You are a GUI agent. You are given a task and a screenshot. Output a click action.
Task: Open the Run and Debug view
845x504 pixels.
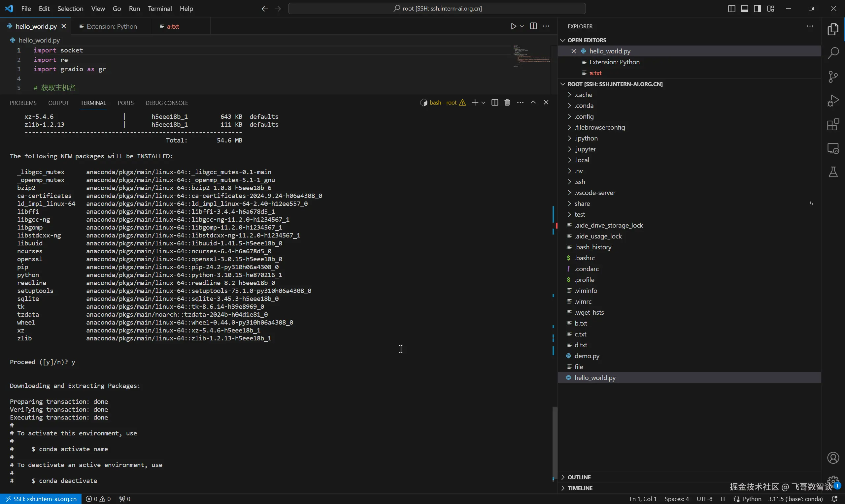click(x=833, y=101)
